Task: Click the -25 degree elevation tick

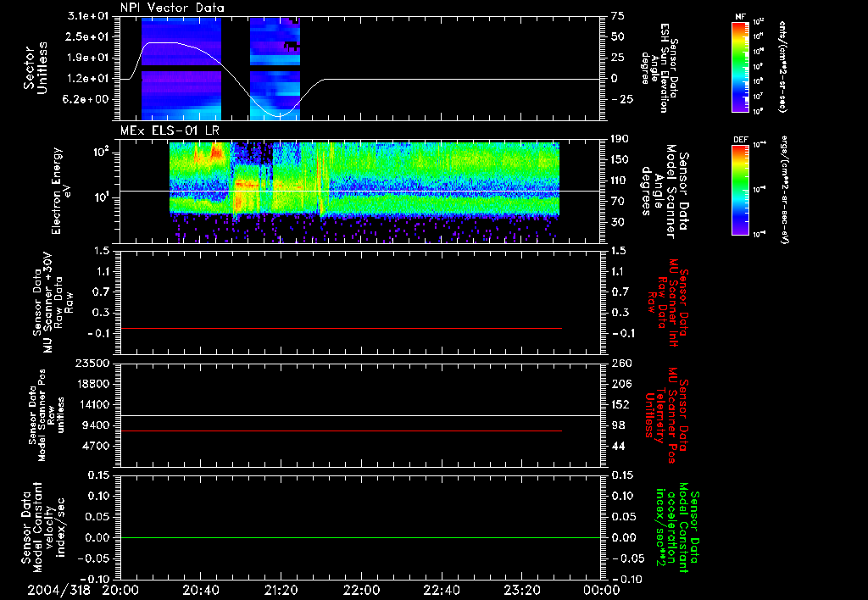Action: (623, 99)
